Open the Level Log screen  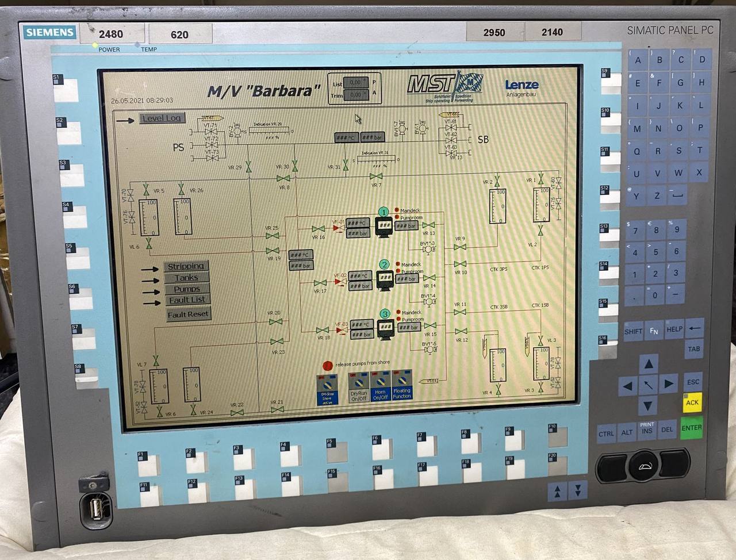[162, 118]
